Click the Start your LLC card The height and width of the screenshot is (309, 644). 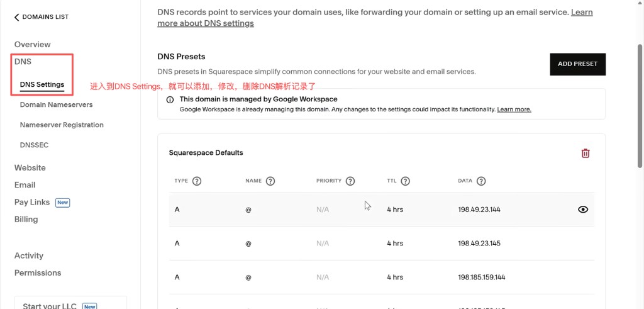pos(70,303)
